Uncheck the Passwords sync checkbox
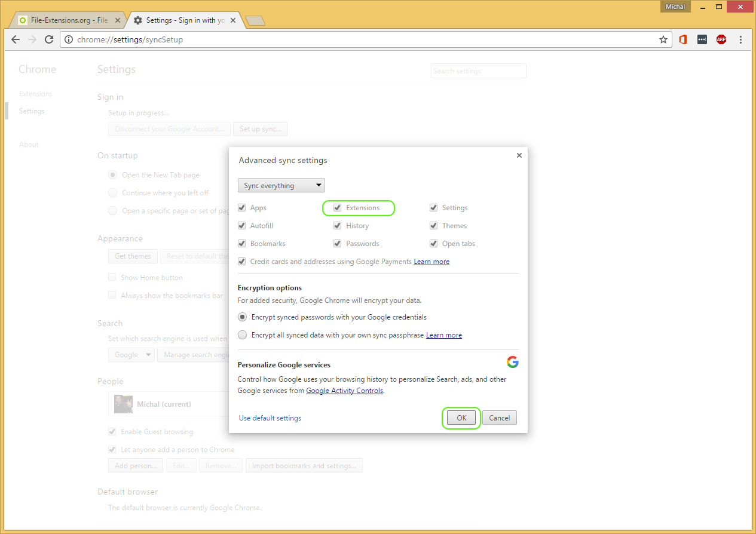756x534 pixels. (338, 243)
